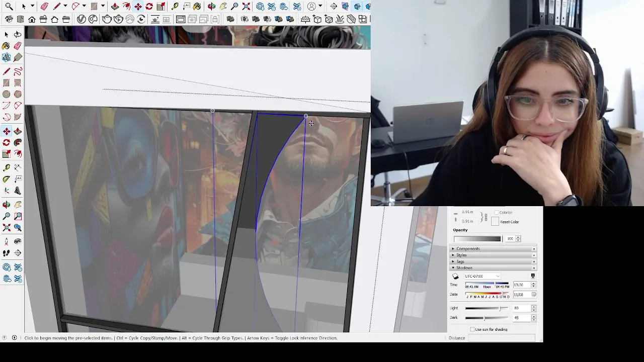
Task: Select the Paint Bucket tool in top toolbar
Action: [197, 7]
